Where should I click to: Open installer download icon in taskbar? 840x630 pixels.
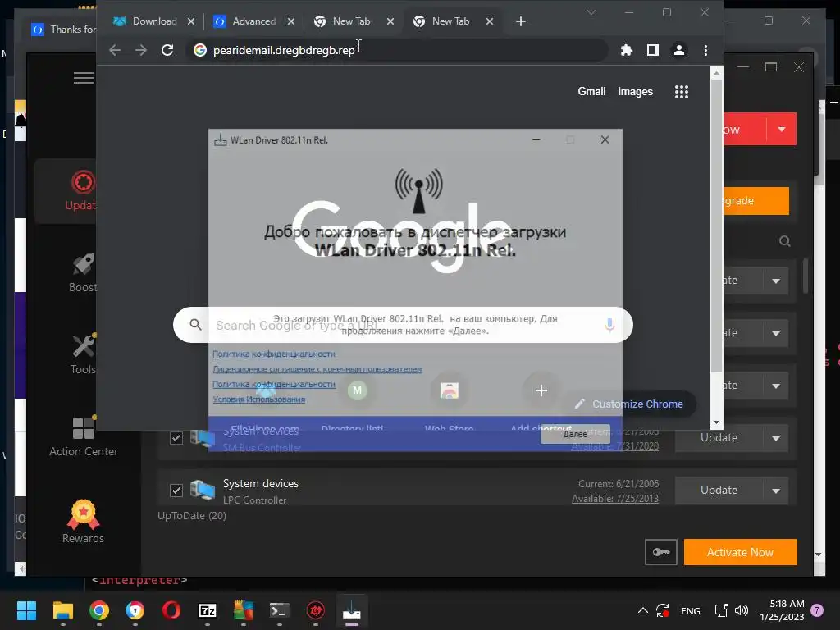click(351, 610)
